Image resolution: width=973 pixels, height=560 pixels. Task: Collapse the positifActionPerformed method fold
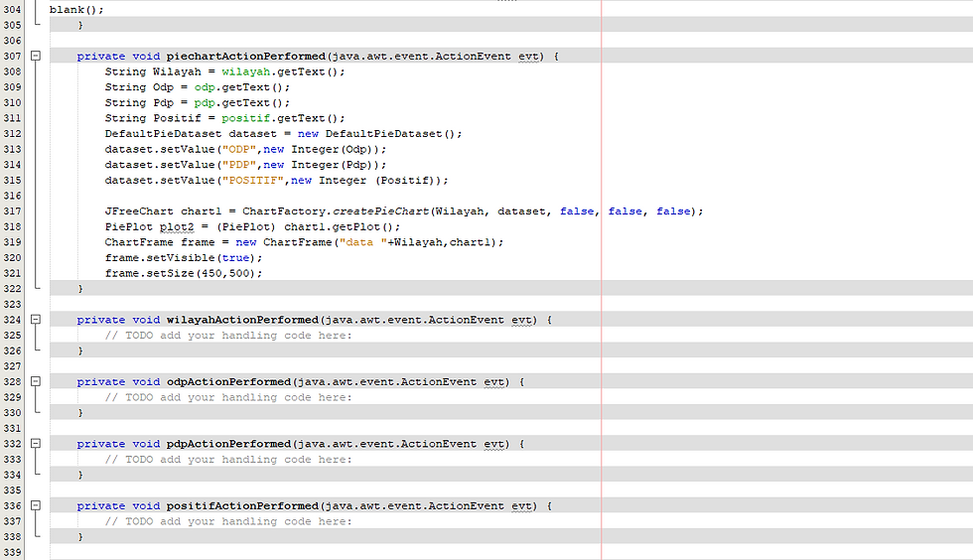coord(36,506)
